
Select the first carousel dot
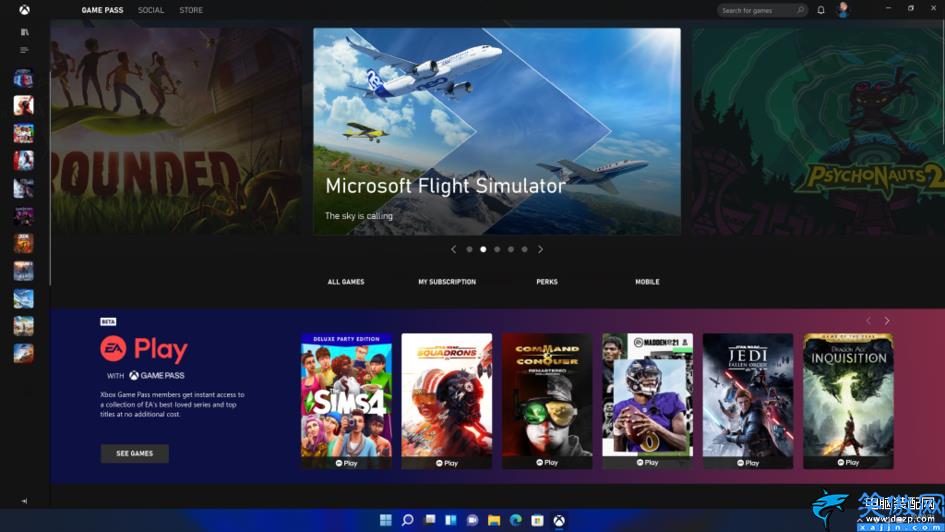click(469, 249)
